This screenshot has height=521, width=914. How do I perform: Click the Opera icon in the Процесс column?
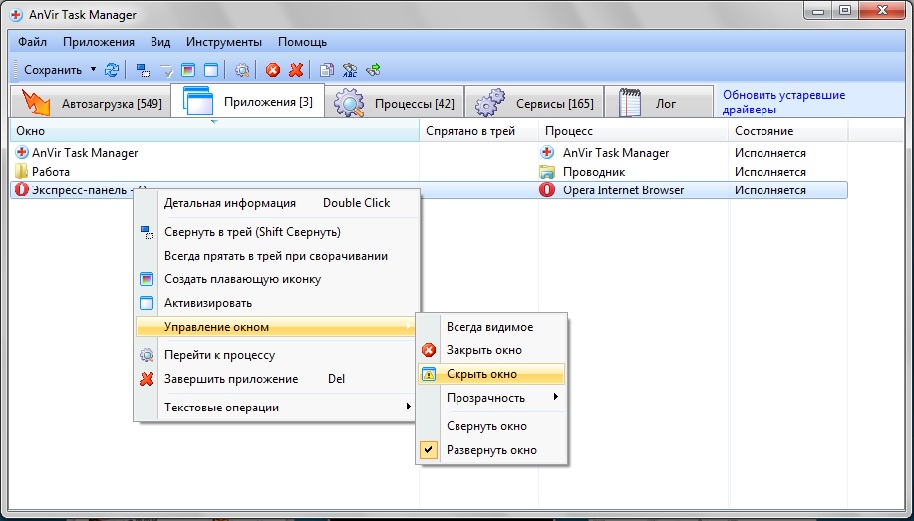pyautogui.click(x=547, y=189)
